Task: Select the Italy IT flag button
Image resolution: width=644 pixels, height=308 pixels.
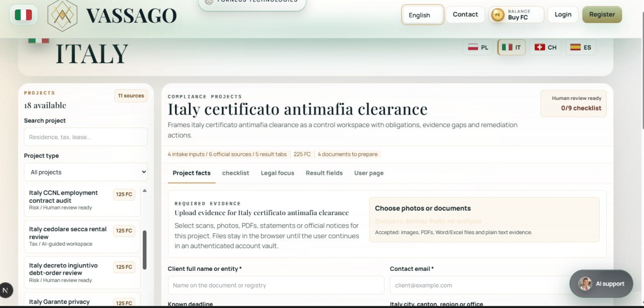Action: pyautogui.click(x=512, y=47)
